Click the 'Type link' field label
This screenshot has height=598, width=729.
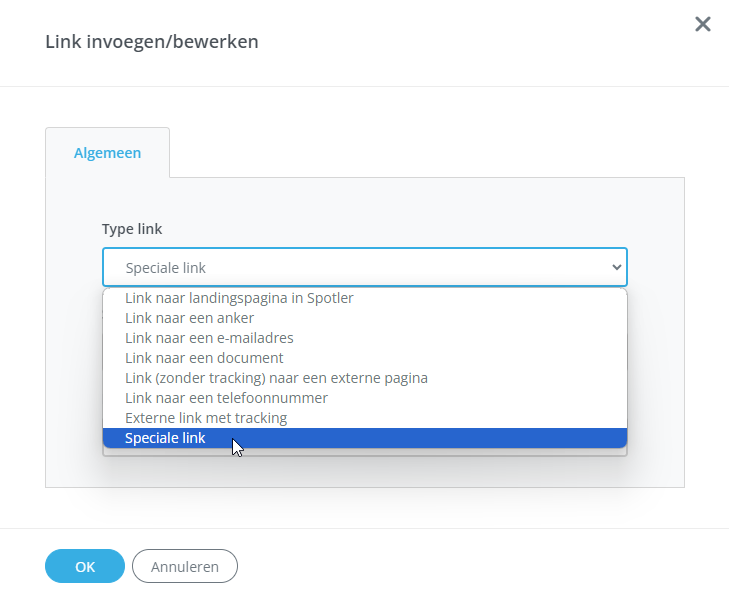pyautogui.click(x=132, y=229)
